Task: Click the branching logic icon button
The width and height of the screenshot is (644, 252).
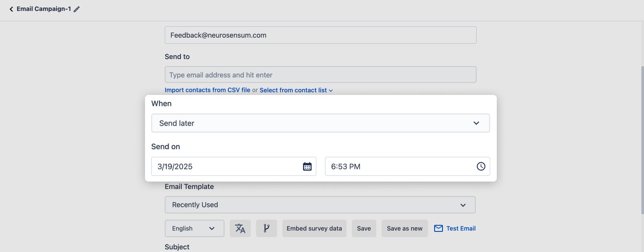Action: coord(266,228)
